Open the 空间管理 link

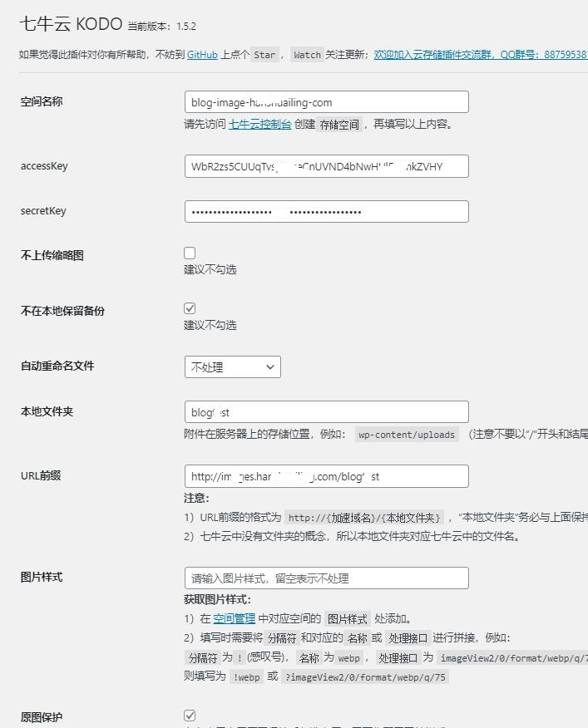pyautogui.click(x=234, y=619)
